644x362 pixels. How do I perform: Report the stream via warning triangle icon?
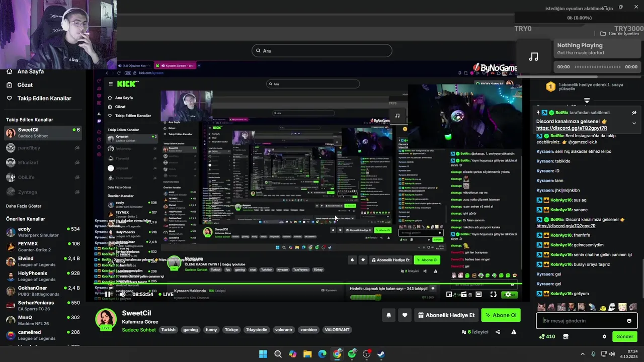(514, 332)
